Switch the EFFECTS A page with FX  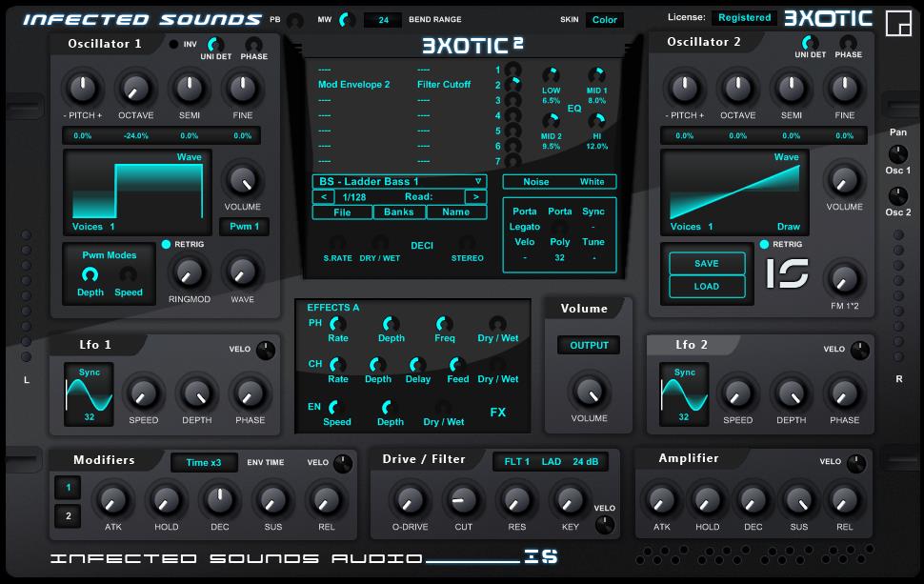click(498, 413)
